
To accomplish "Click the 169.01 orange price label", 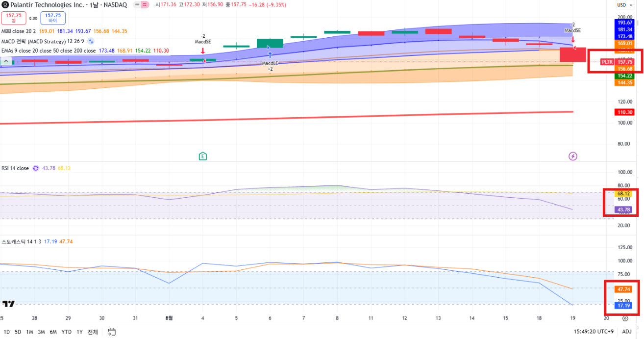I will tap(625, 43).
